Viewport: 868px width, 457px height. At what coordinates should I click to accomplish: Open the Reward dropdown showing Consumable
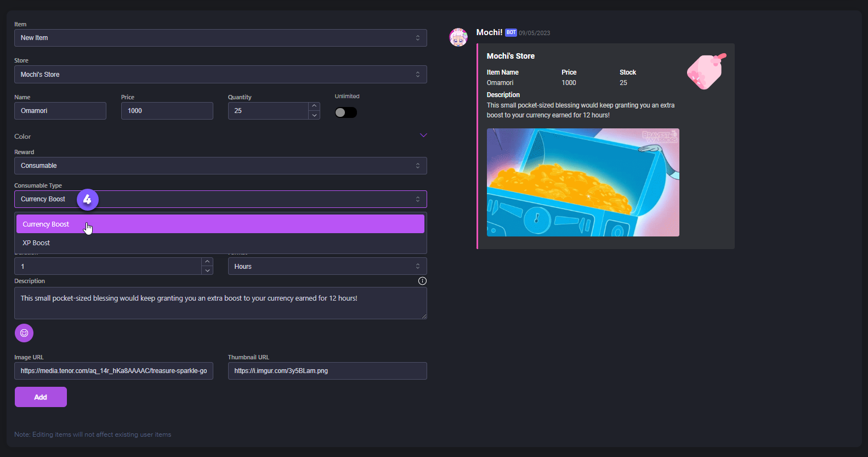coord(220,166)
